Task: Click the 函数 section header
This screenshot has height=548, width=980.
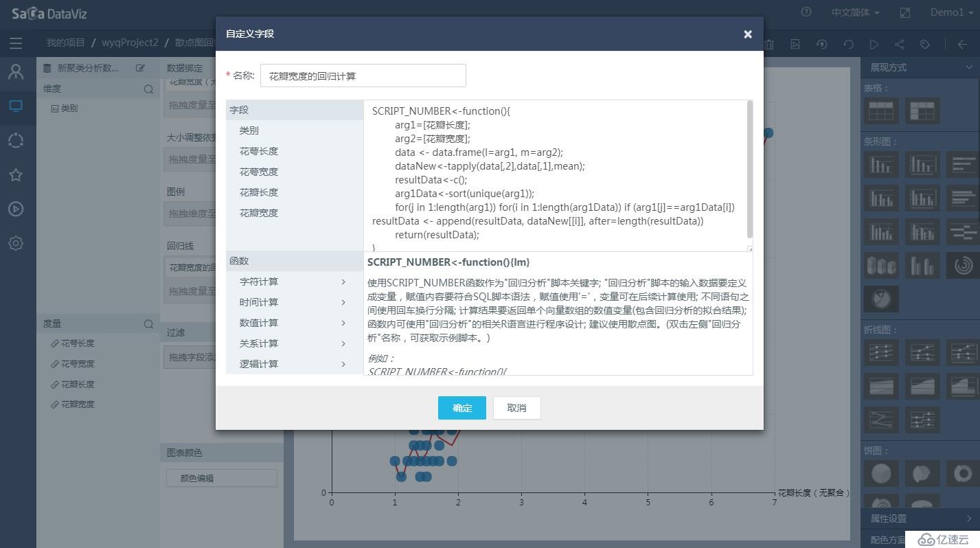Action: (x=295, y=261)
